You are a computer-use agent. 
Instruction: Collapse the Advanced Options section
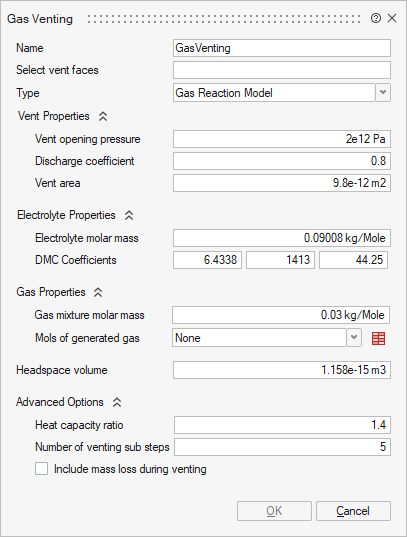(117, 402)
